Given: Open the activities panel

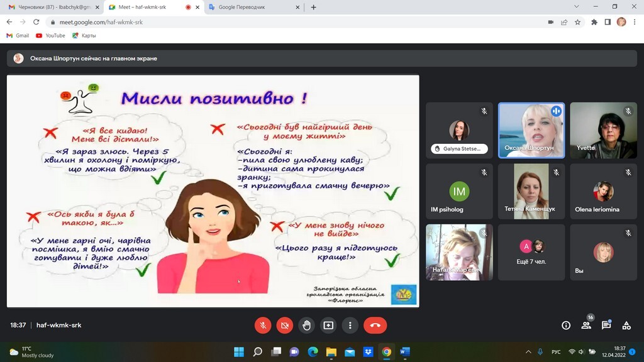Looking at the screenshot, I should pyautogui.click(x=626, y=326).
